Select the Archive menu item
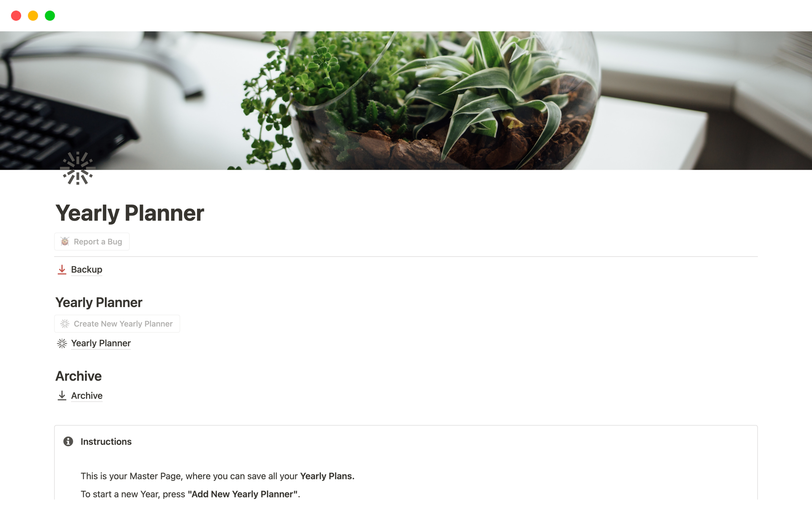812x508 pixels. click(87, 396)
